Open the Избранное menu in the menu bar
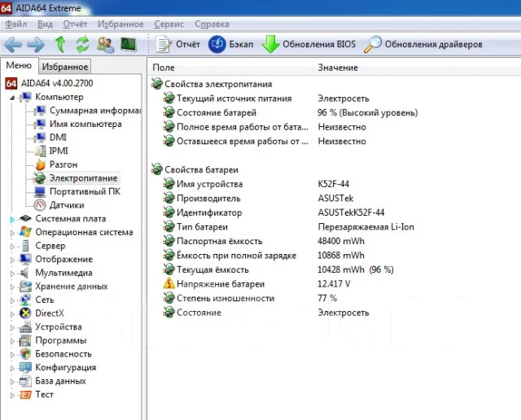Screen dimensions: 521x420 coord(120,24)
